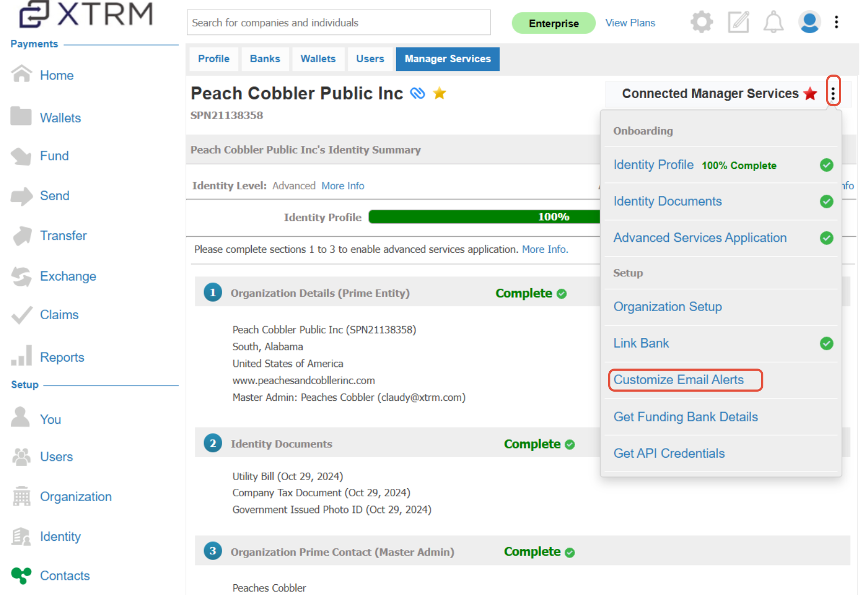Select the Manager Services tab
The image size is (868, 595).
coord(448,59)
